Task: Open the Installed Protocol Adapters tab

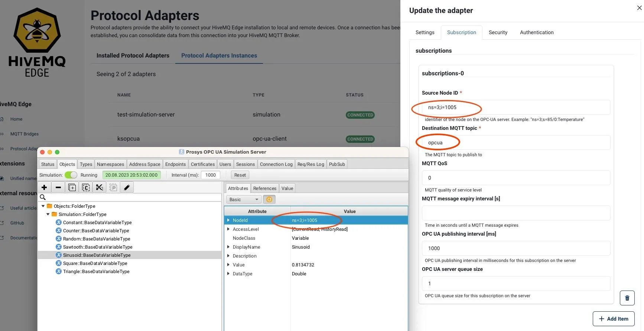Action: click(133, 55)
